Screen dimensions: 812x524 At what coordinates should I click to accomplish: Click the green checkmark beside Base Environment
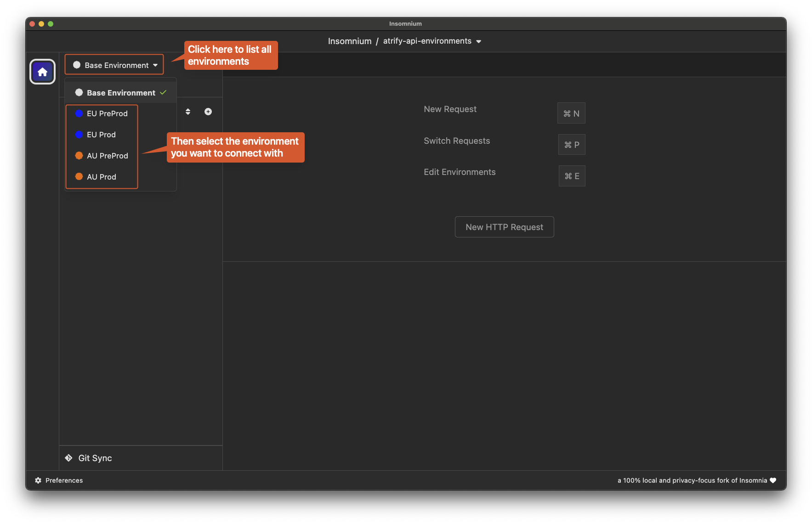point(163,93)
